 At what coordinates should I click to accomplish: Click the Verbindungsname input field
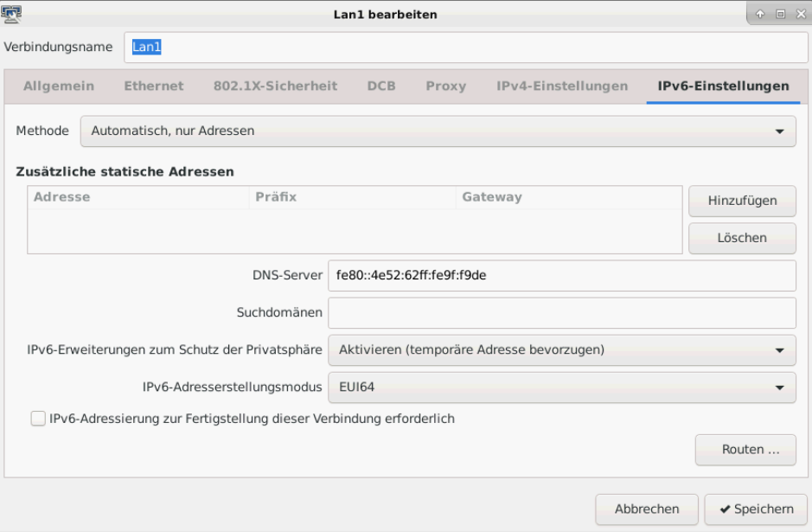[x=465, y=47]
